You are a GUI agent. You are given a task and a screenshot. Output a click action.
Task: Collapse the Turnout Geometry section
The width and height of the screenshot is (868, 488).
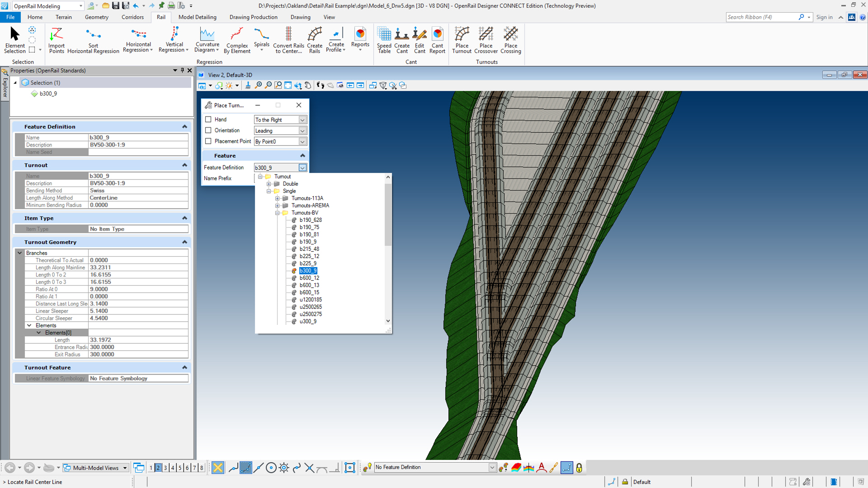click(x=184, y=242)
